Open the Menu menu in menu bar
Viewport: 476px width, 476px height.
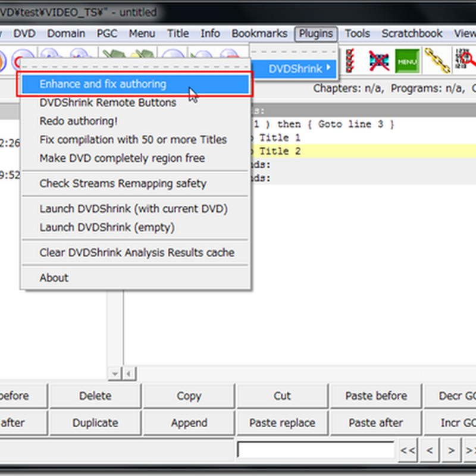coord(142,33)
